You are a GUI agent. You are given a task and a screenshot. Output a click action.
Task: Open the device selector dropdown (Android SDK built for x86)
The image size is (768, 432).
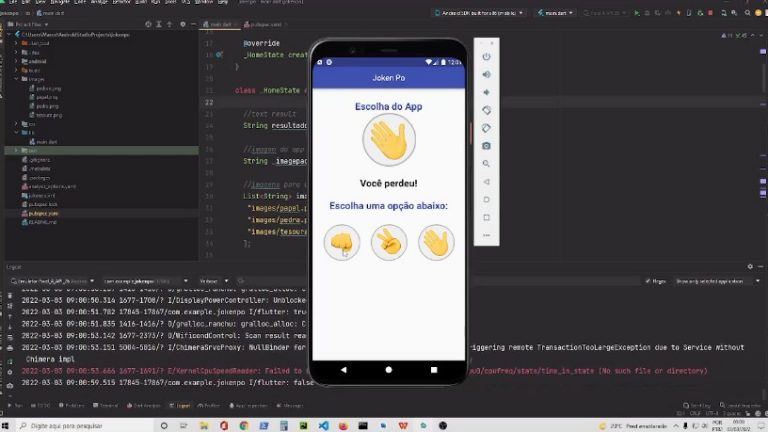tap(479, 13)
